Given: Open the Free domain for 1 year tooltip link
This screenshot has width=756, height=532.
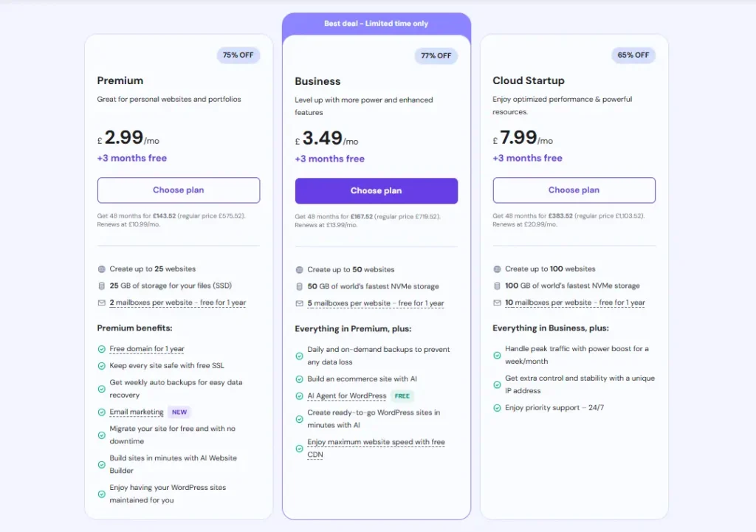Looking at the screenshot, I should (147, 349).
